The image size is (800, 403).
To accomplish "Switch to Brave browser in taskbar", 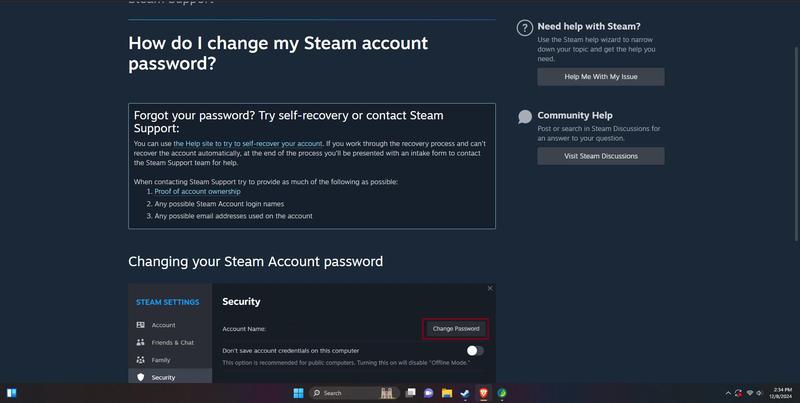I will [x=483, y=393].
